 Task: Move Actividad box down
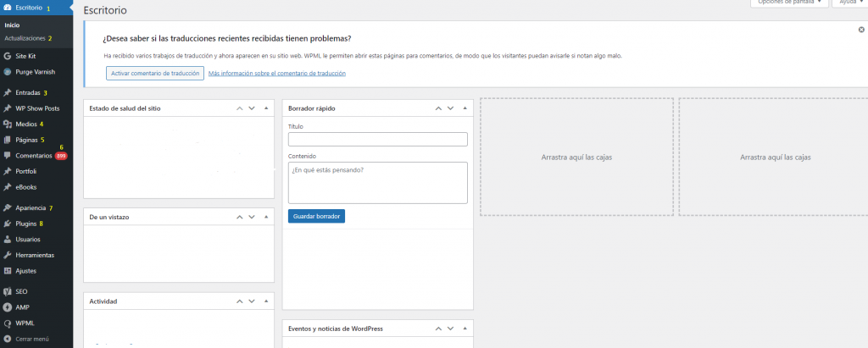click(252, 301)
